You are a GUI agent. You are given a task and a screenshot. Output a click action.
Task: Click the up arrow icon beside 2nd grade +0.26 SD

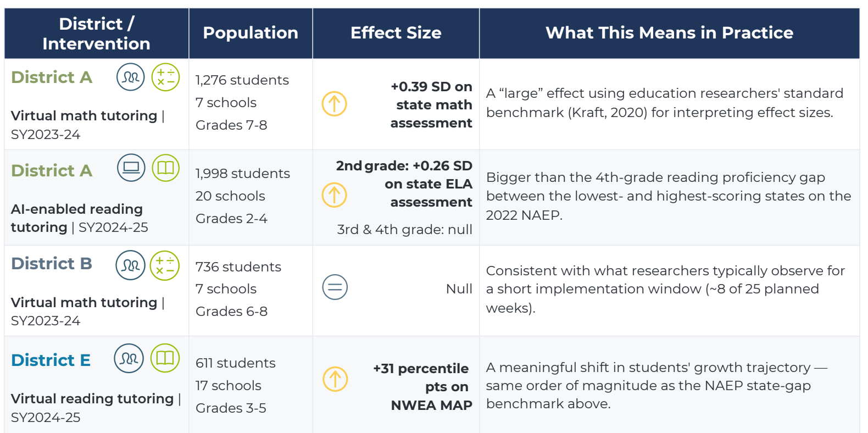(x=335, y=195)
